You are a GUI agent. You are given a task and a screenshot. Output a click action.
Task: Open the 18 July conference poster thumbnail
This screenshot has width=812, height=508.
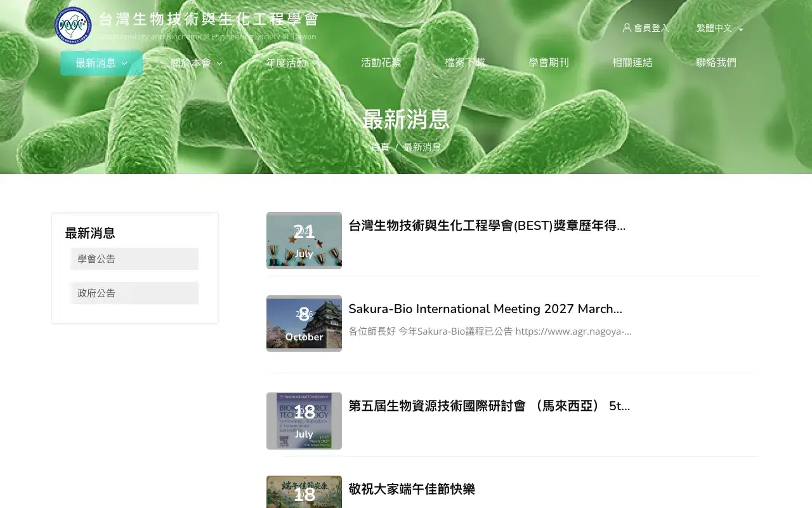click(304, 421)
